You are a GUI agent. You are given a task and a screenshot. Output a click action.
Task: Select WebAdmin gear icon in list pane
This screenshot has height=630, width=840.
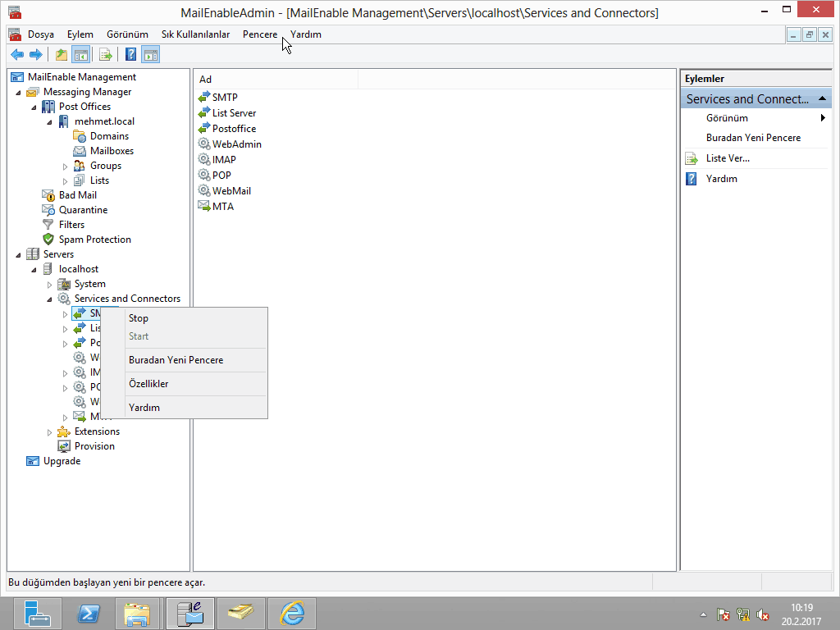[x=204, y=144]
